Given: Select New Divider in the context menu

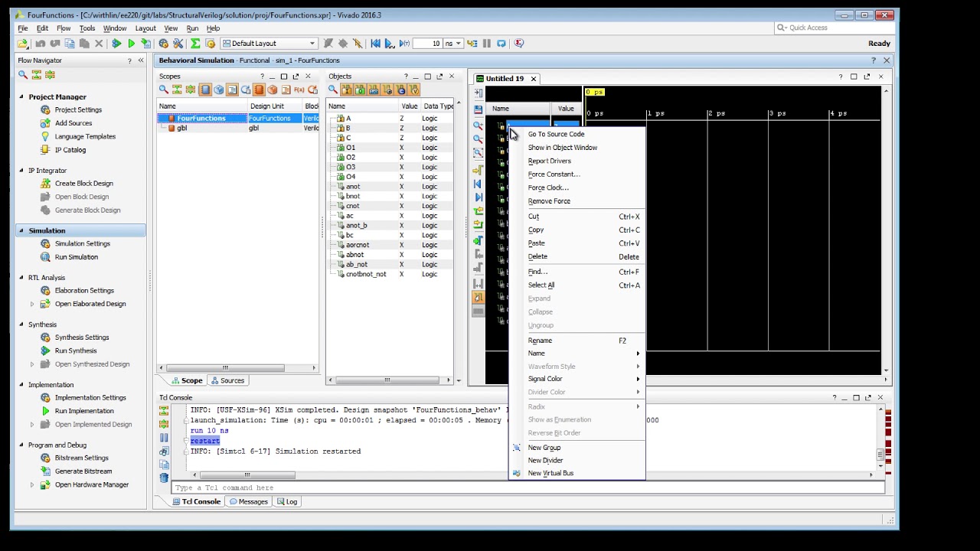Looking at the screenshot, I should coord(577,461).
